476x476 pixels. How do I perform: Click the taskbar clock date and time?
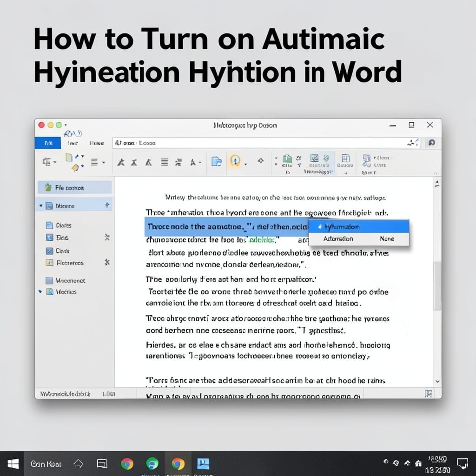coord(437,465)
